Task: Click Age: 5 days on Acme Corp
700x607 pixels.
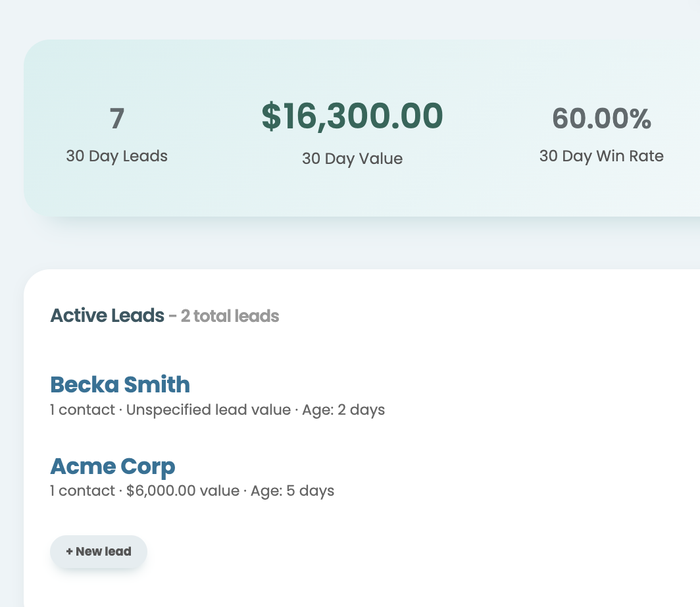Action: (292, 490)
